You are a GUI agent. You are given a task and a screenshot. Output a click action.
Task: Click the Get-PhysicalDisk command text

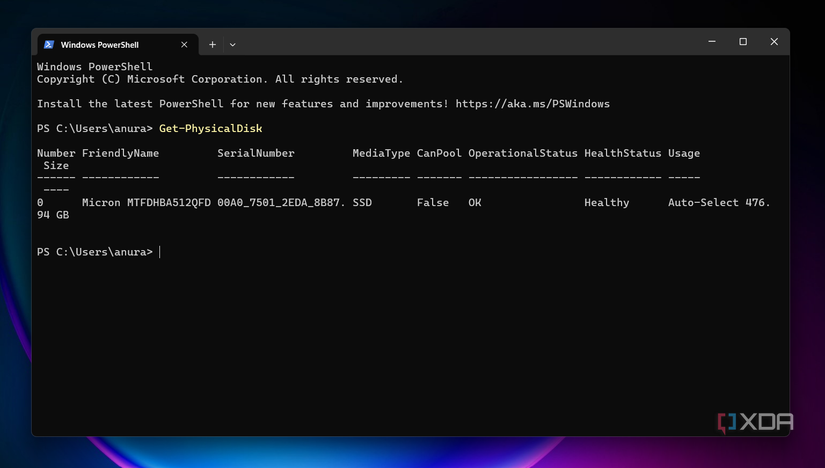tap(210, 128)
